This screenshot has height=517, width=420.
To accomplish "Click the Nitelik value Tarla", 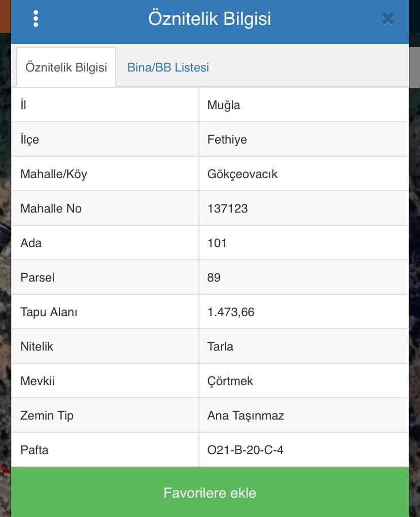I will click(220, 347).
